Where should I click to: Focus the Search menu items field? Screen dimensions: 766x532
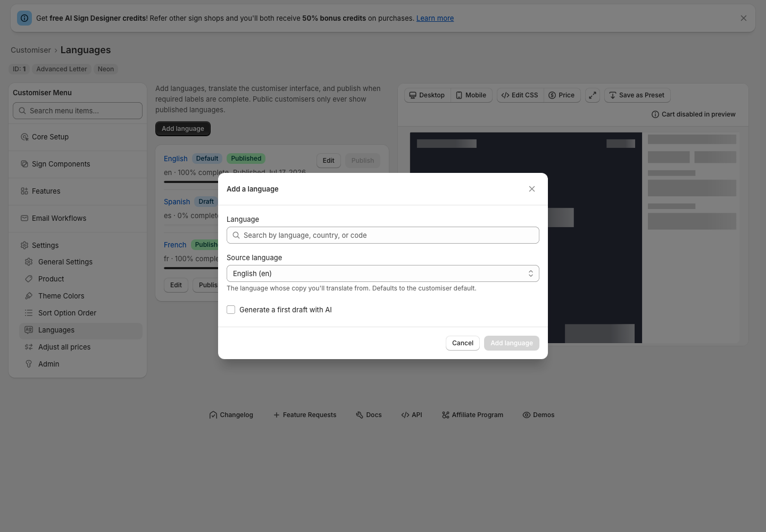78,111
